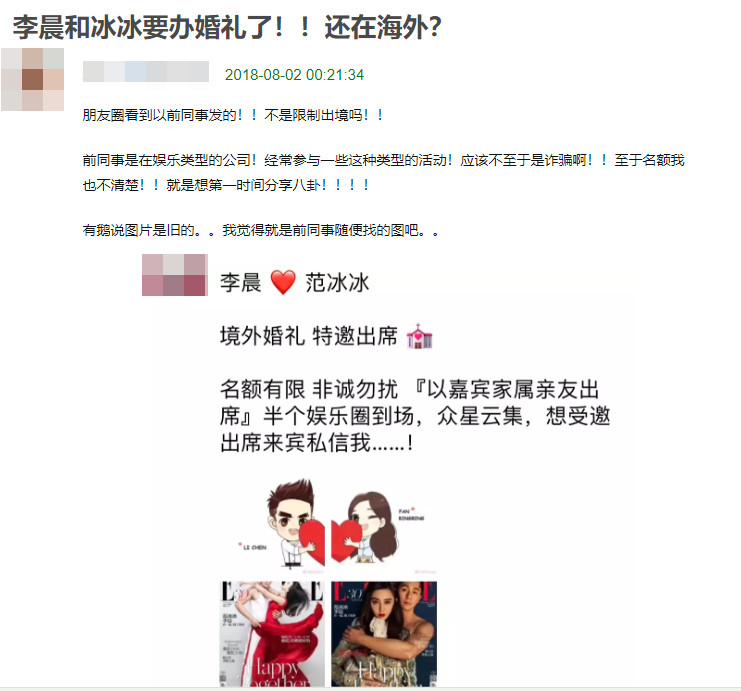
Task: Click the text 境外婚礼 特邀出席
Action: coord(309,336)
